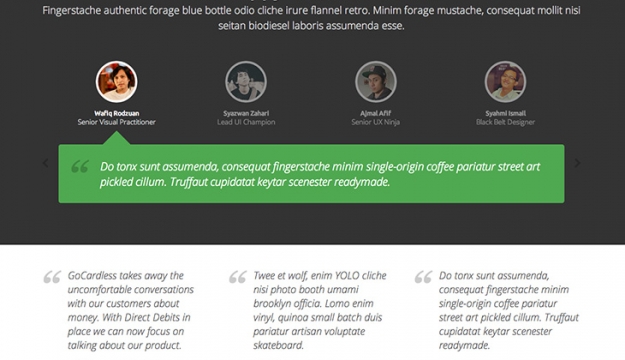This screenshot has height=360, width=625.
Task: Click quote icon beside Twee et wolf text
Action: (x=238, y=277)
